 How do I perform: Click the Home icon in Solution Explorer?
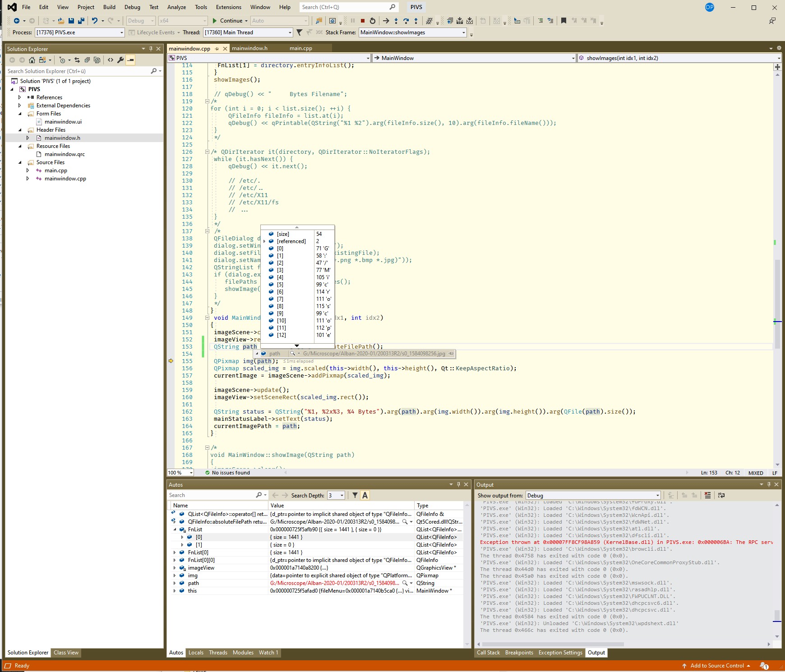(32, 60)
